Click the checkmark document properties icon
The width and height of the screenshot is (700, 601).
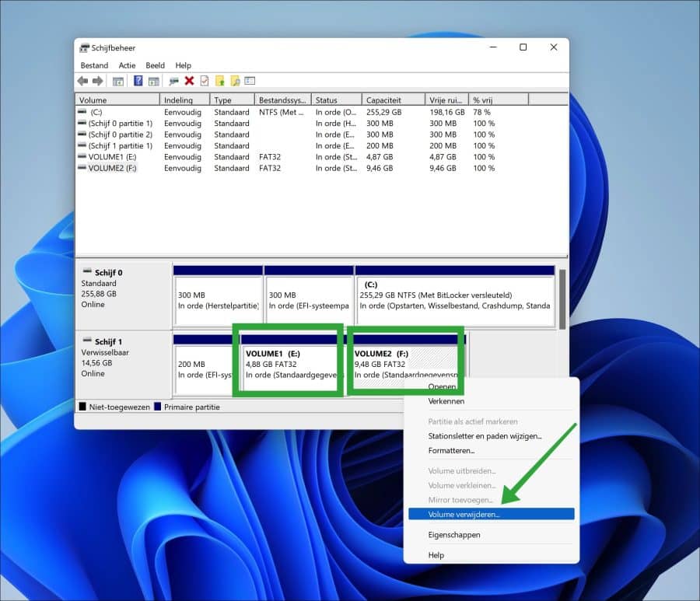[205, 81]
